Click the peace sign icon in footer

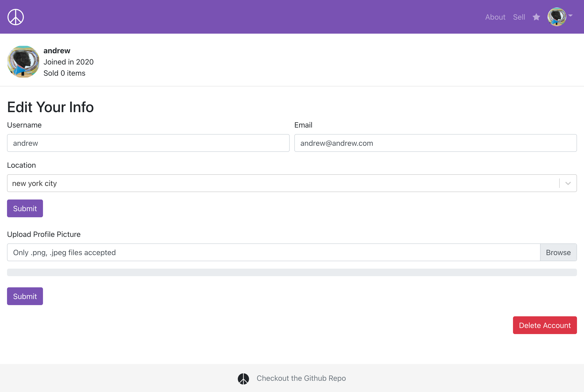click(x=244, y=378)
